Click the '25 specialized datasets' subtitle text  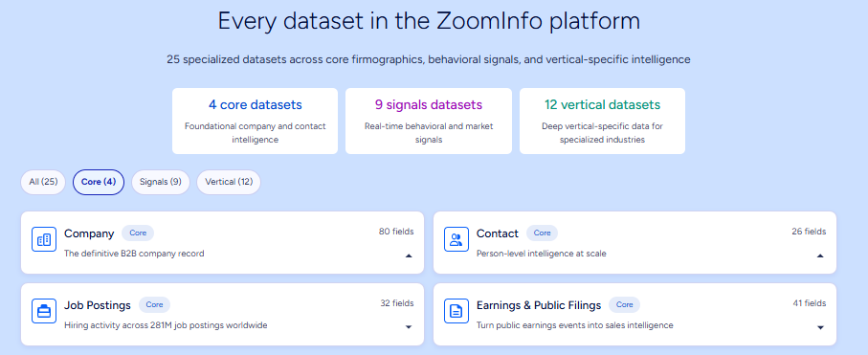pyautogui.click(x=429, y=59)
